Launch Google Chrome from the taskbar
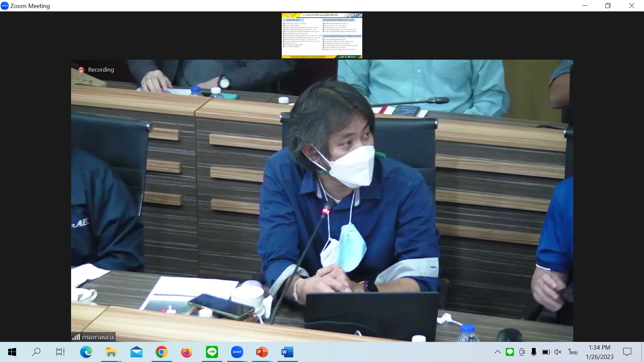The width and height of the screenshot is (644, 362). click(161, 352)
